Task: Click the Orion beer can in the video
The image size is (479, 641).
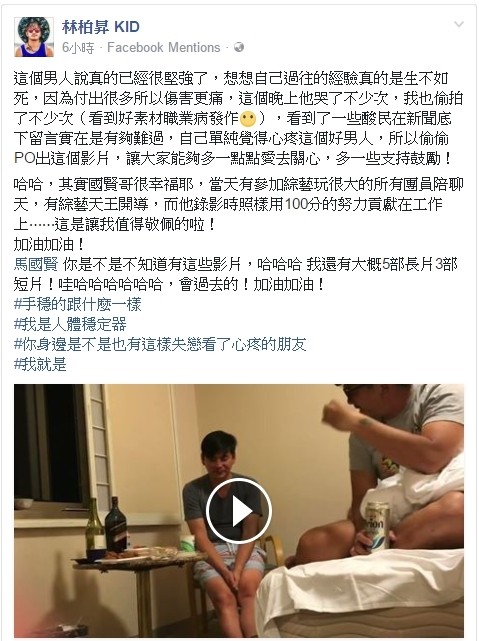Action: [x=377, y=525]
